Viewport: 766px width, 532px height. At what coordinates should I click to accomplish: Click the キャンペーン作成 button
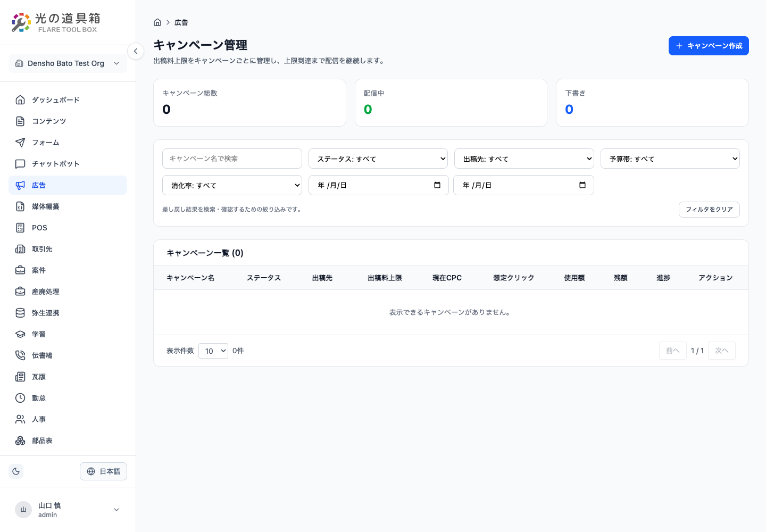(x=709, y=46)
